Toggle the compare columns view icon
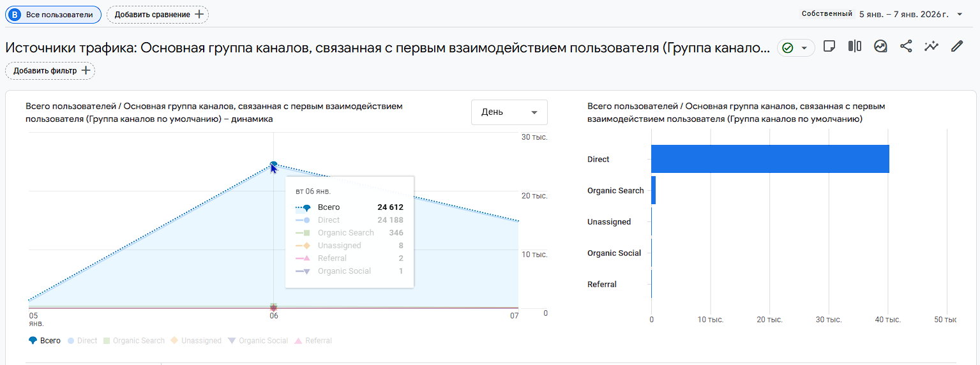Image resolution: width=980 pixels, height=365 pixels. [x=855, y=47]
